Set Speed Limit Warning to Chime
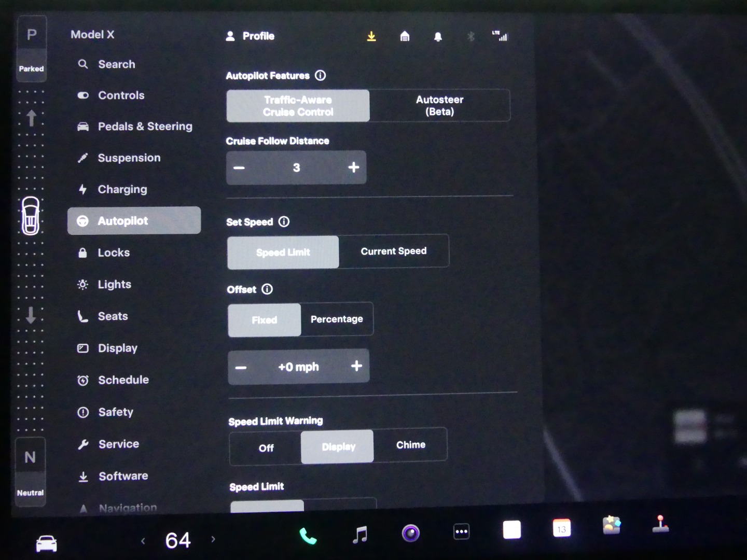 pos(410,445)
